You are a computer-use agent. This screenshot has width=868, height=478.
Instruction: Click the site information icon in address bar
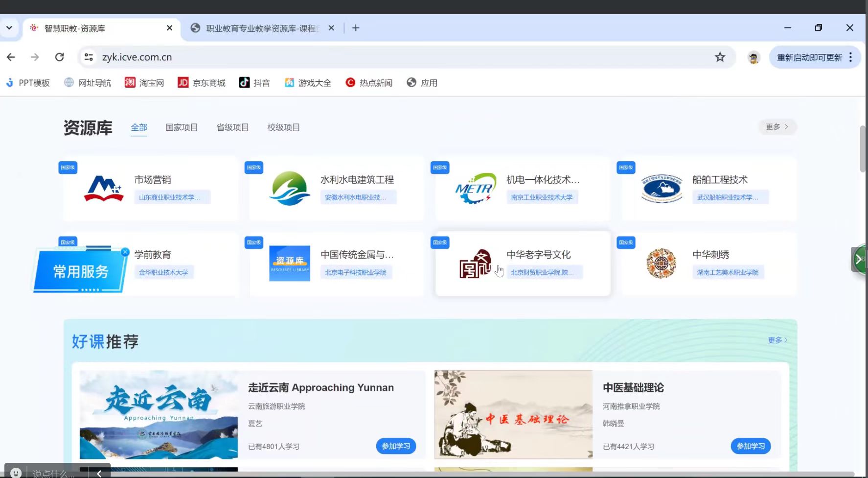pos(89,57)
